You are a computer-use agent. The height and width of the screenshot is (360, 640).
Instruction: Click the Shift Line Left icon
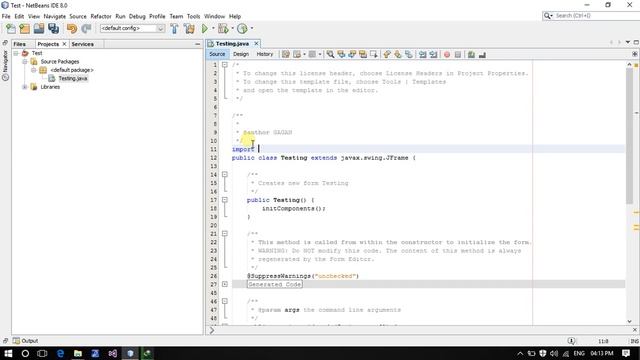422,54
